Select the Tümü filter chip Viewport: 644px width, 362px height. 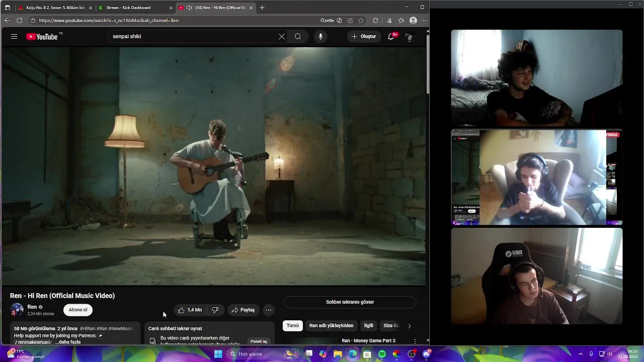(x=293, y=326)
